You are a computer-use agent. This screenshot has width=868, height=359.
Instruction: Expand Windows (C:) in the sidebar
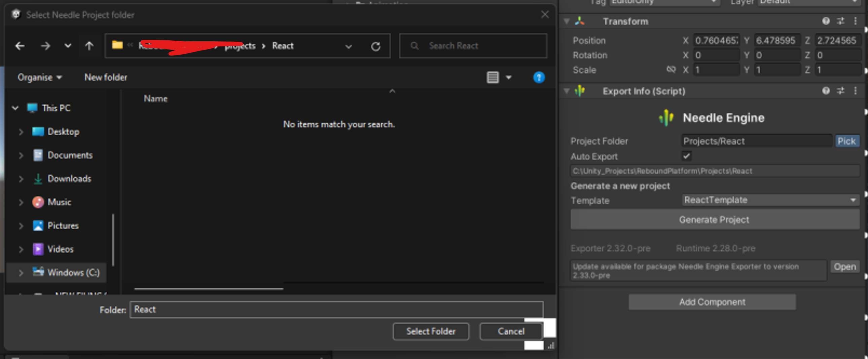pos(21,273)
